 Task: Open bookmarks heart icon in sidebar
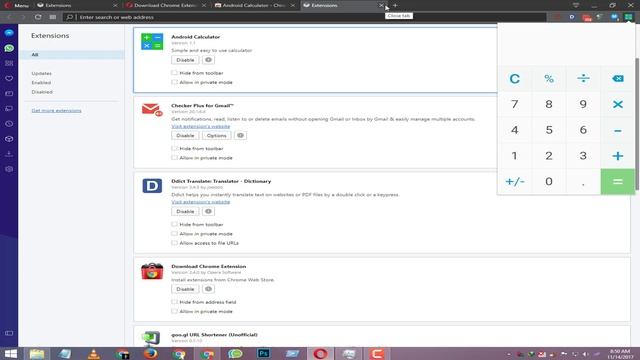coord(9,78)
